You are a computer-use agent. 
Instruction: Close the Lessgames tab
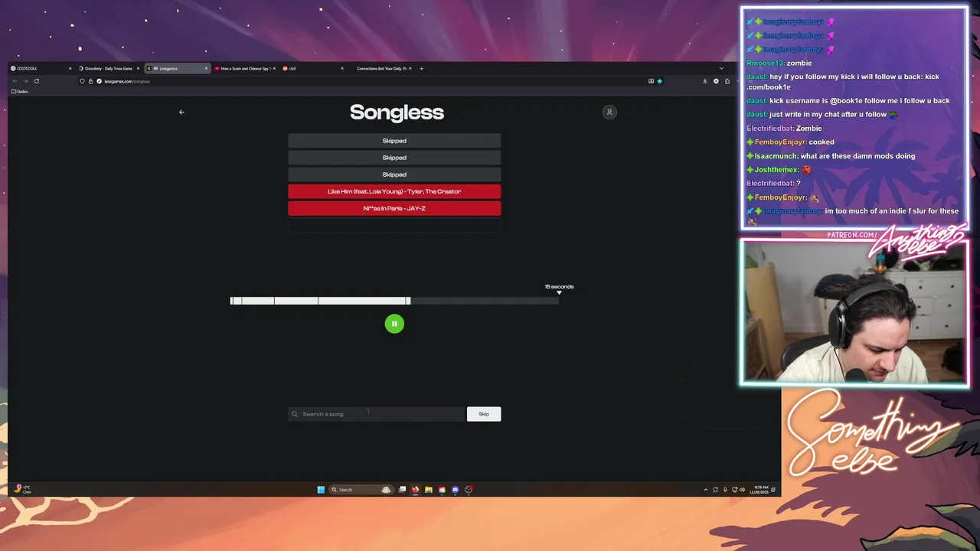(x=206, y=68)
